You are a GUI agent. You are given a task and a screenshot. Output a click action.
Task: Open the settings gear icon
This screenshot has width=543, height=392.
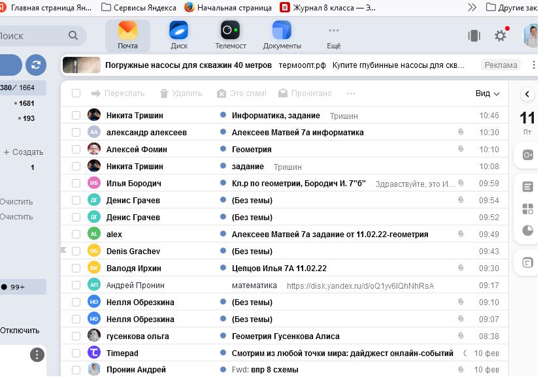point(500,35)
